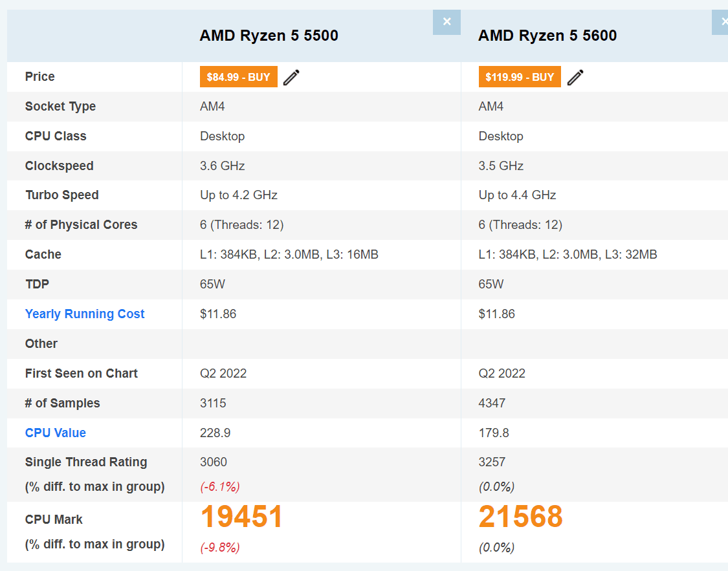Select the 21568 CPU Mark score

tap(521, 517)
